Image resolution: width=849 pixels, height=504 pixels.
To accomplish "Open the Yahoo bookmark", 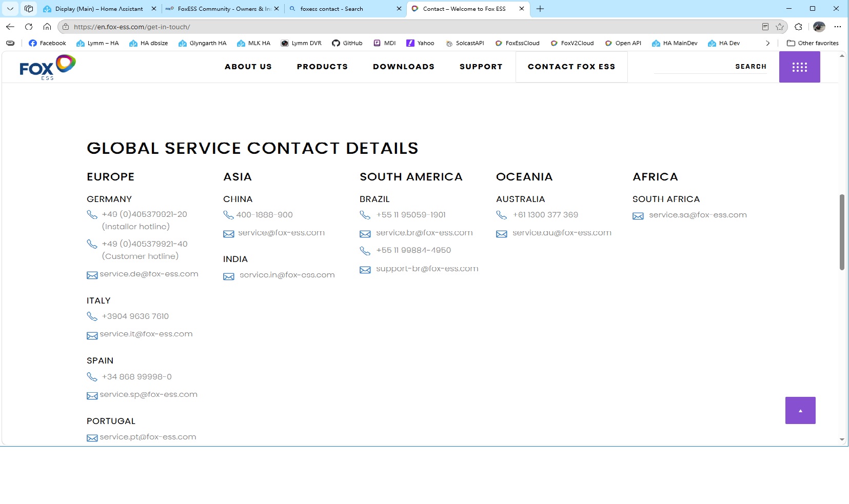I will pyautogui.click(x=420, y=43).
